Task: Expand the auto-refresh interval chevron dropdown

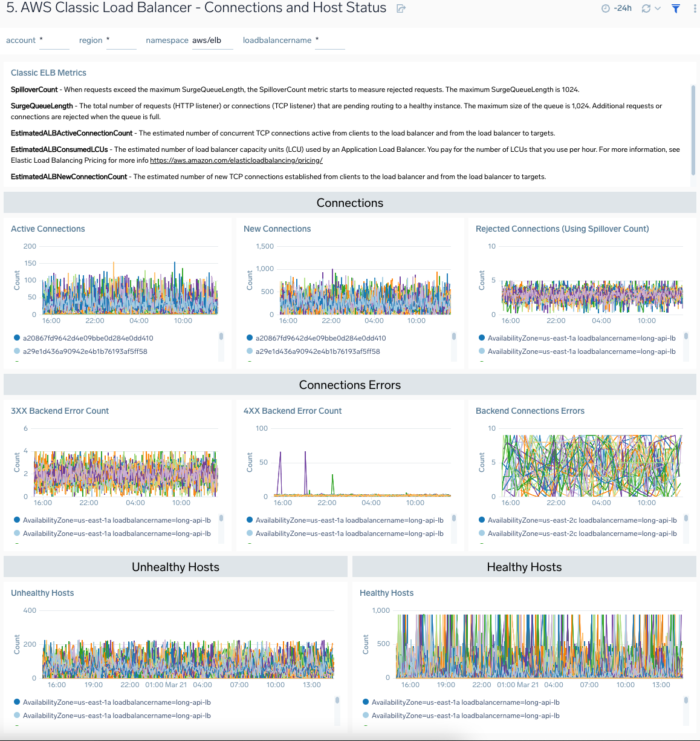Action: pos(656,8)
